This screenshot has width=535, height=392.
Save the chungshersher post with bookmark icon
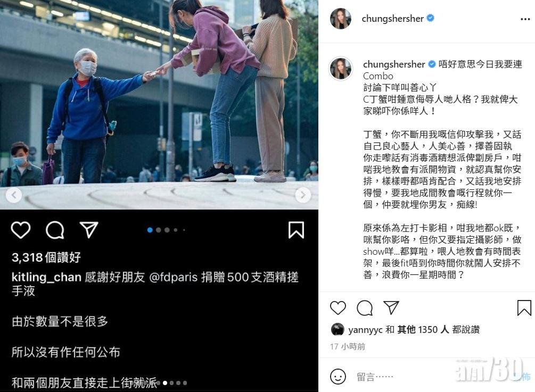click(x=524, y=308)
